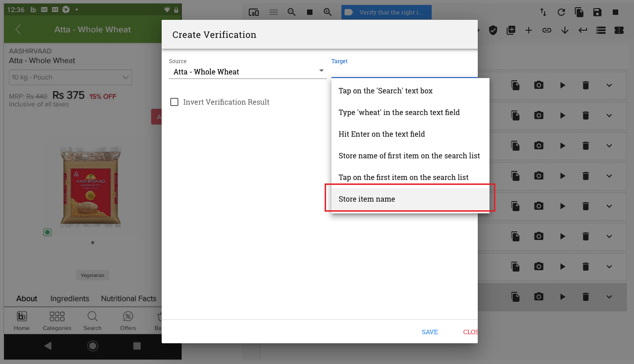The image size is (634, 364).
Task: Expand the first step row chevron
Action: 609,85
